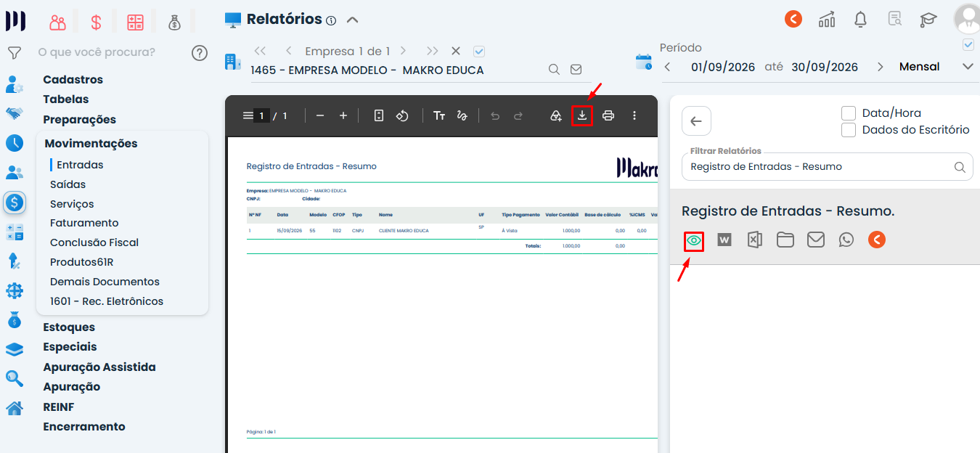This screenshot has width=980, height=453.
Task: Open the graduation cap training icon
Action: tap(928, 20)
